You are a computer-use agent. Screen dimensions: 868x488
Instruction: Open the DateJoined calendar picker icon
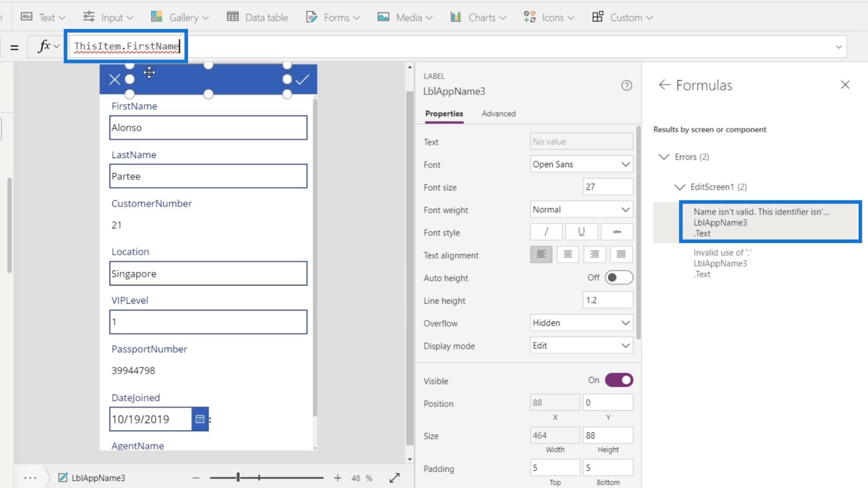[x=200, y=419]
